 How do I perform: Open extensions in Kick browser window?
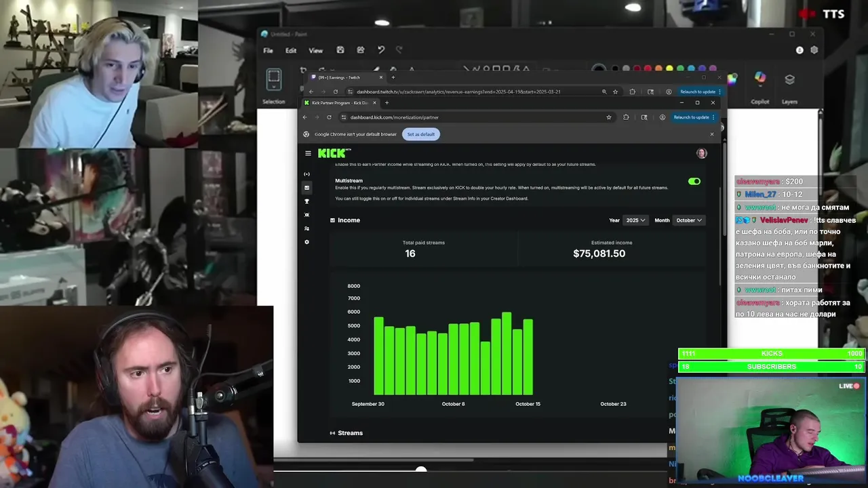pyautogui.click(x=626, y=117)
